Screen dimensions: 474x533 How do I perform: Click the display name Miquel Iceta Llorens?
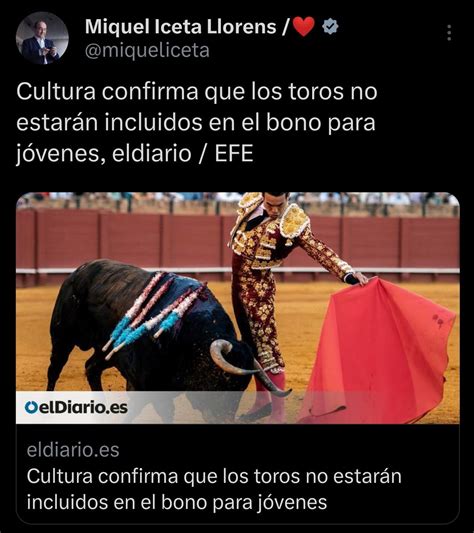[181, 27]
